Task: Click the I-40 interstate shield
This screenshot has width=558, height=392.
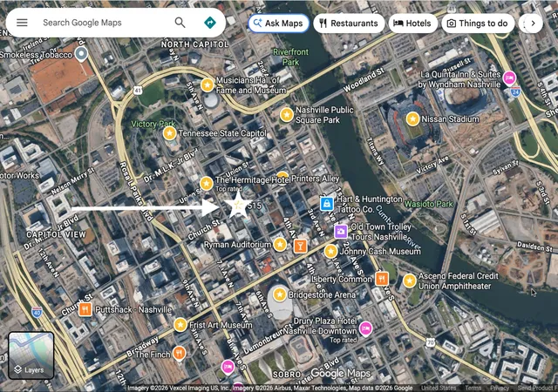Action: tap(37, 313)
